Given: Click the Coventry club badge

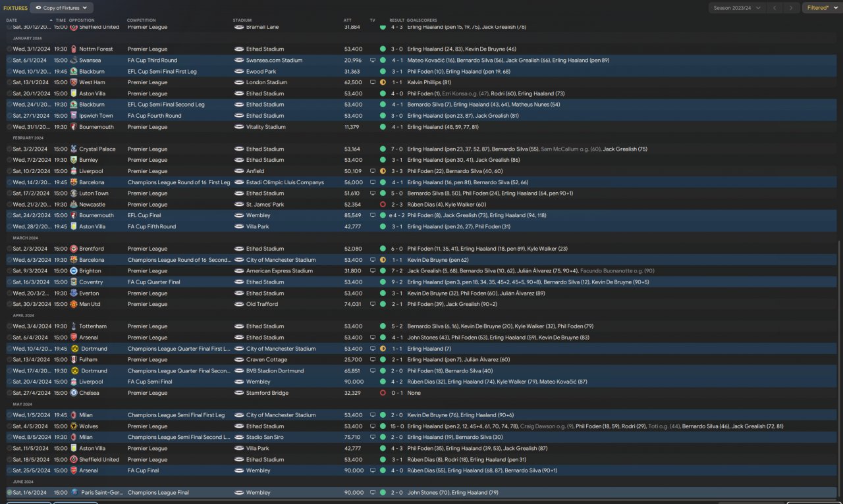Looking at the screenshot, I should click(74, 282).
